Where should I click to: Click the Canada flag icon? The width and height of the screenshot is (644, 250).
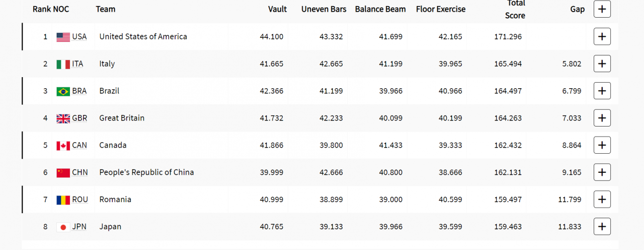[x=63, y=146]
